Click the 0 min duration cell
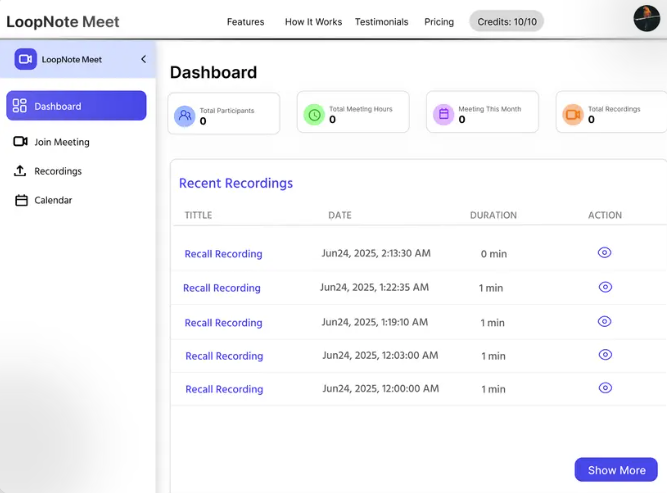The width and height of the screenshot is (667, 493). click(494, 254)
